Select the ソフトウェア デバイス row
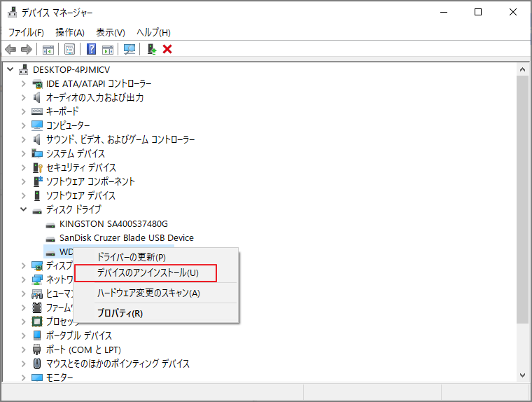This screenshot has height=402, width=532. coord(80,195)
